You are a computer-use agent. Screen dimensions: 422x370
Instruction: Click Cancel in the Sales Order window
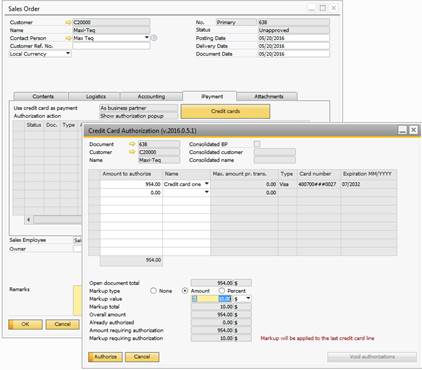click(63, 324)
